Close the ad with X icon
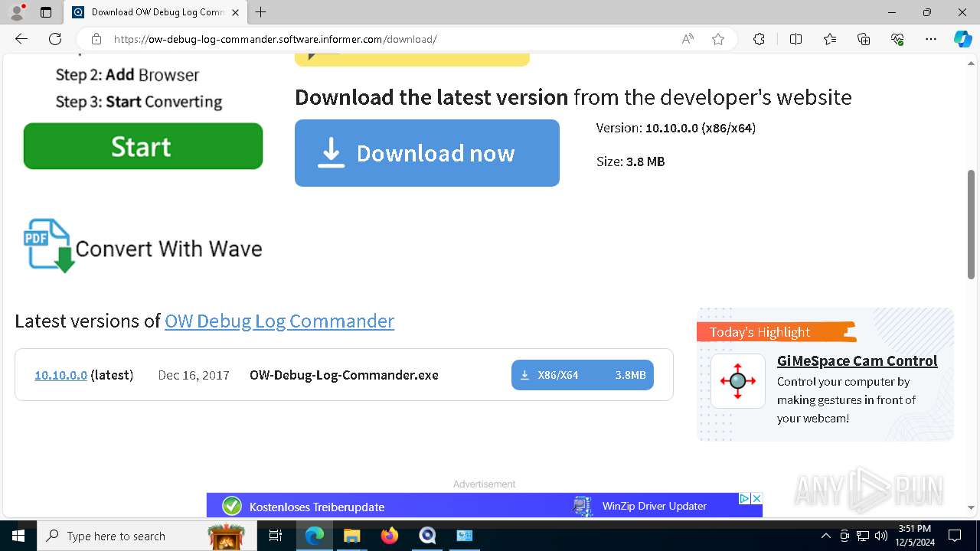This screenshot has width=980, height=551. point(756,498)
